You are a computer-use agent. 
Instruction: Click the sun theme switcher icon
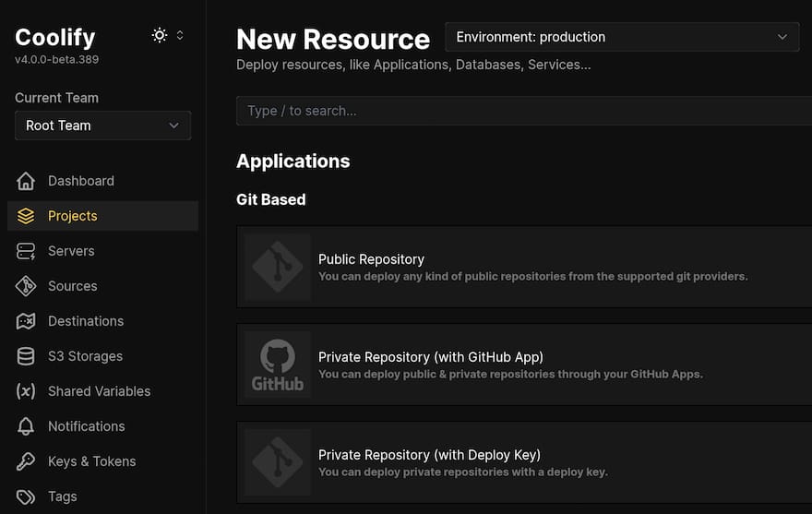point(160,35)
